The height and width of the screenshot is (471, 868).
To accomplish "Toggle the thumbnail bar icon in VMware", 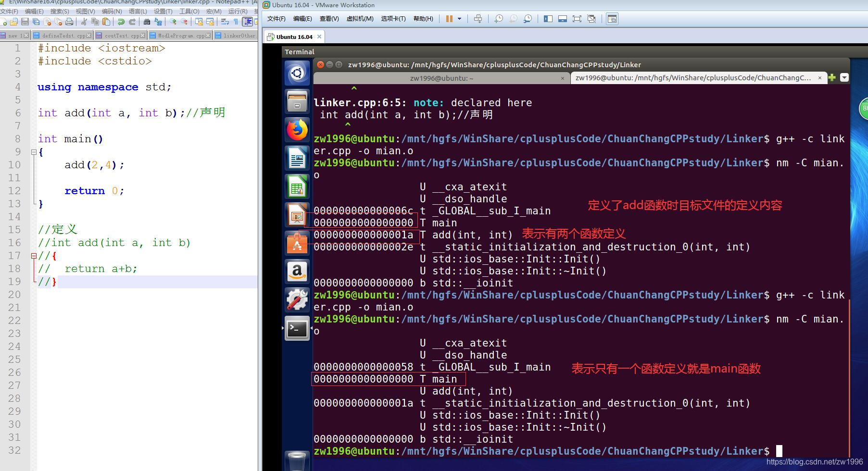I will 563,19.
